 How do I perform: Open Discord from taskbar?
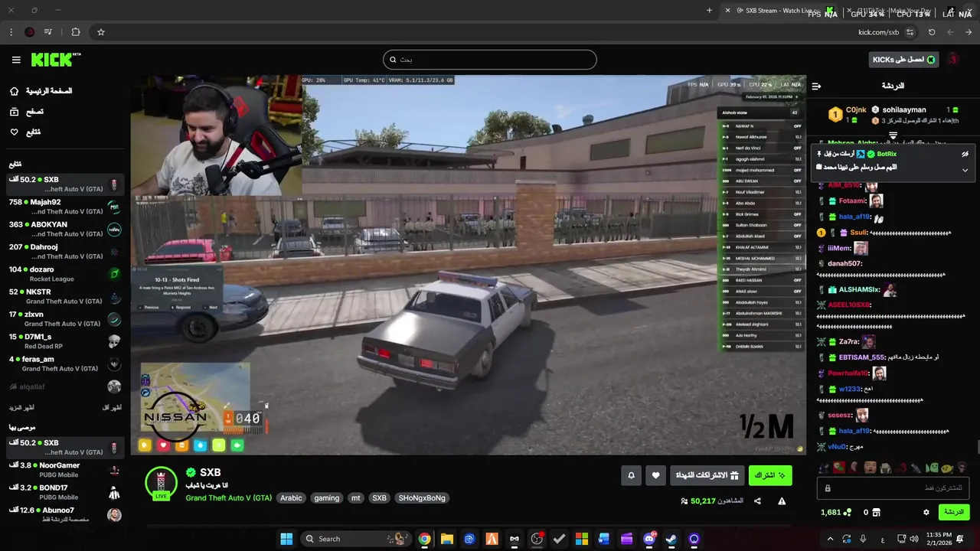tap(649, 539)
